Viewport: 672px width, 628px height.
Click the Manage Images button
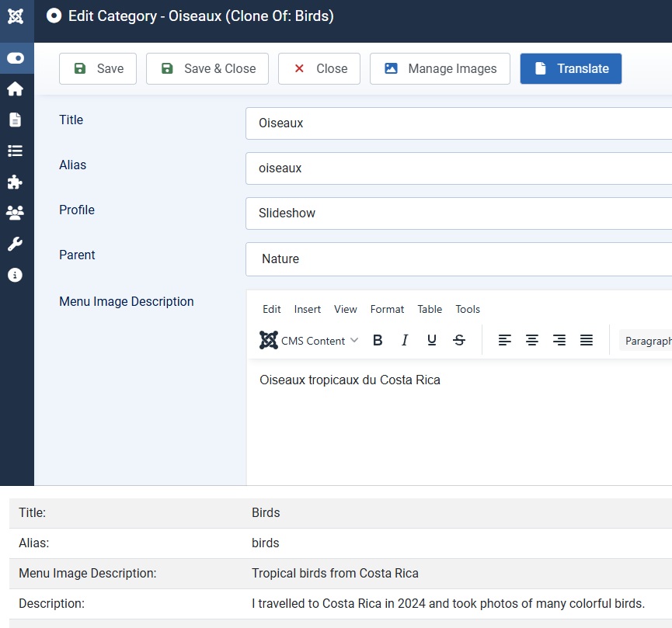click(x=440, y=68)
